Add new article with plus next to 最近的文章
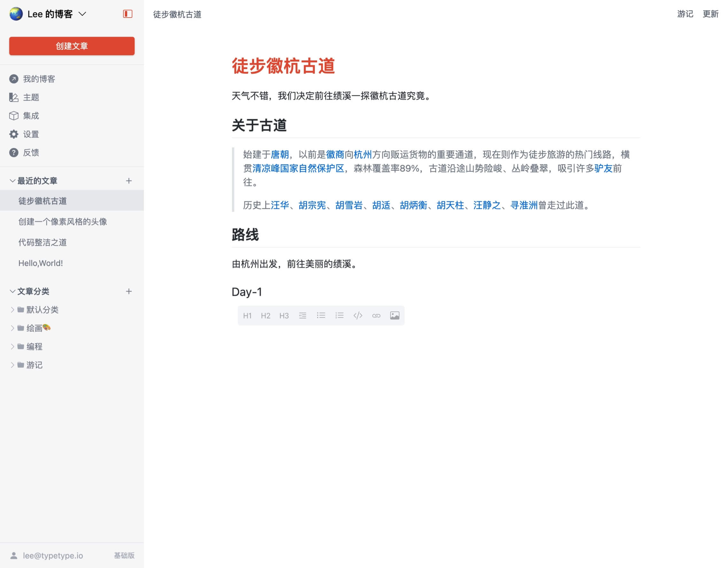The height and width of the screenshot is (568, 728). pyautogui.click(x=129, y=181)
